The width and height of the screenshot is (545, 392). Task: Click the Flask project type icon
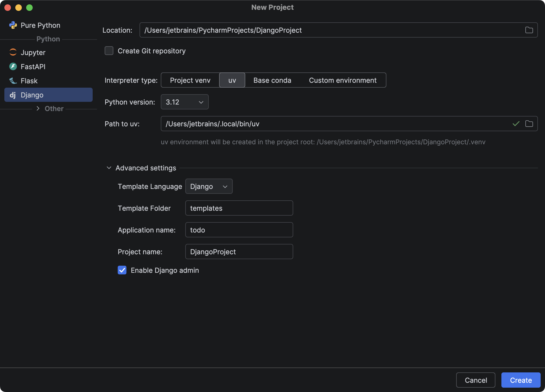13,81
